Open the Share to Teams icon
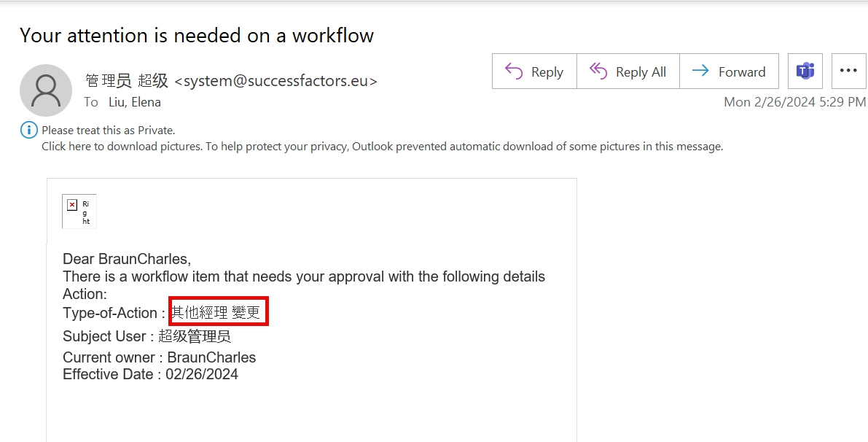 tap(805, 71)
